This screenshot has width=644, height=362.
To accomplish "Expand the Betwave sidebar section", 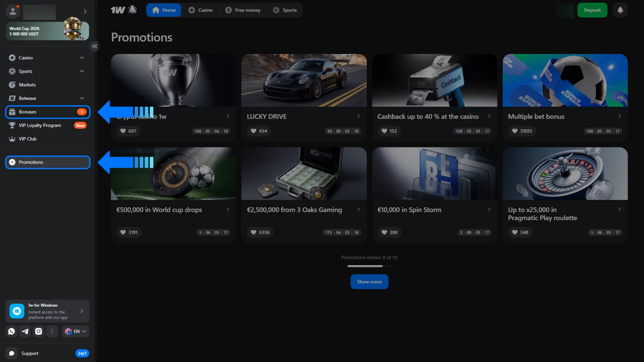I will [82, 98].
